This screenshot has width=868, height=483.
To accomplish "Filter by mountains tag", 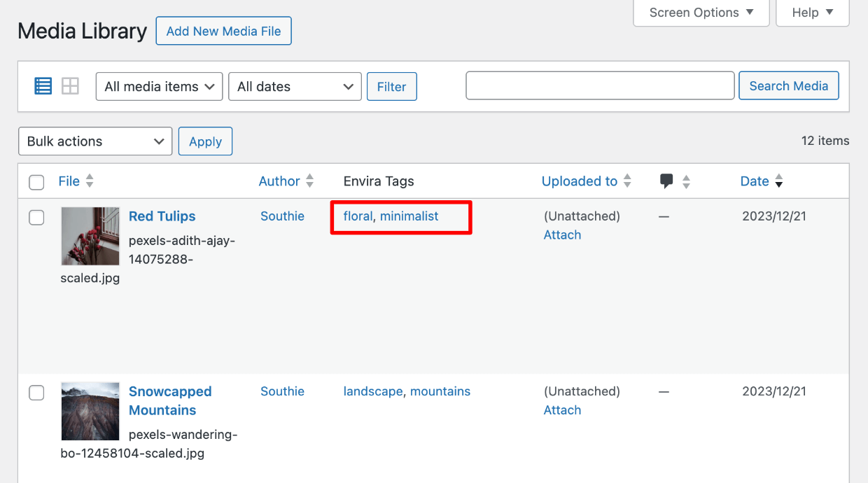I will tap(440, 391).
